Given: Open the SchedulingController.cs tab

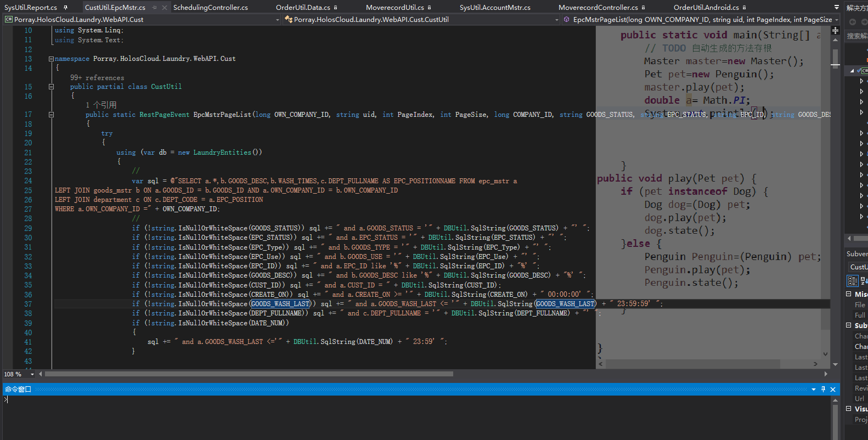Looking at the screenshot, I should [x=211, y=8].
